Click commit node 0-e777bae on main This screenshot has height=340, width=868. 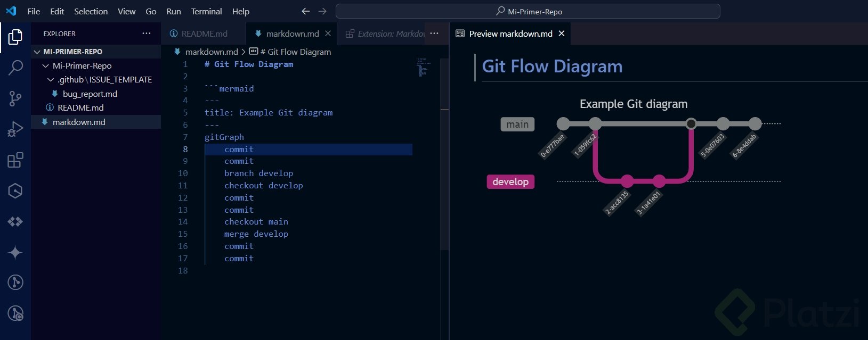pos(563,124)
